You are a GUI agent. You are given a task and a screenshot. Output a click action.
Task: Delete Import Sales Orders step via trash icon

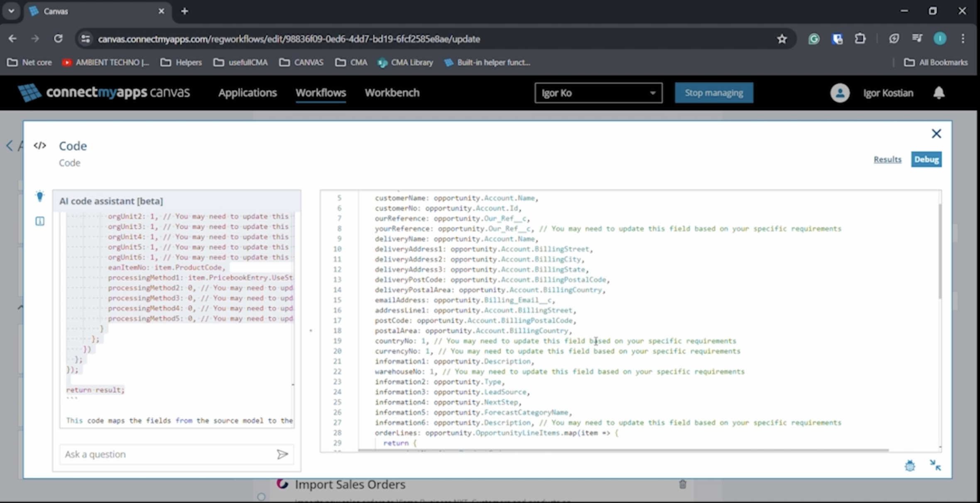pyautogui.click(x=683, y=484)
